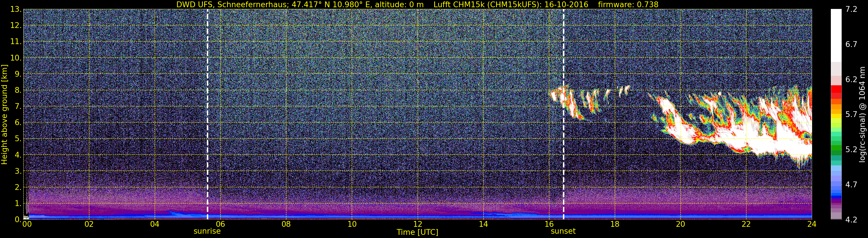Click the colorbar value 4.2
This screenshot has width=868, height=238.
(x=851, y=220)
